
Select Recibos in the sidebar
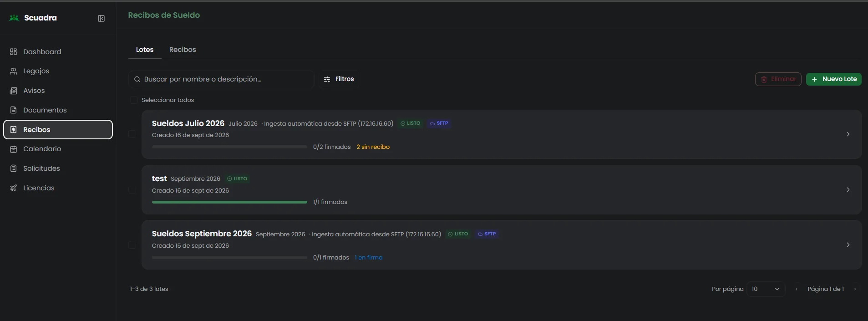[x=58, y=130]
